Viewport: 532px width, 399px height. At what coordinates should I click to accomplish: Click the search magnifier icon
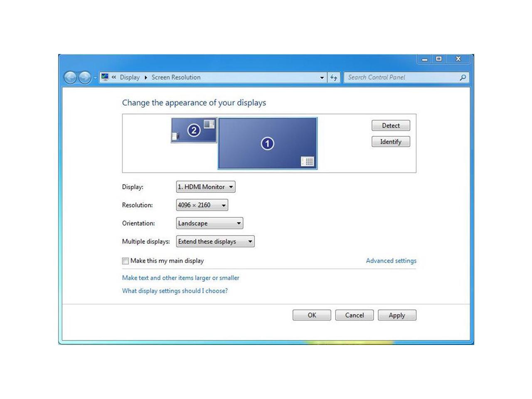(463, 77)
